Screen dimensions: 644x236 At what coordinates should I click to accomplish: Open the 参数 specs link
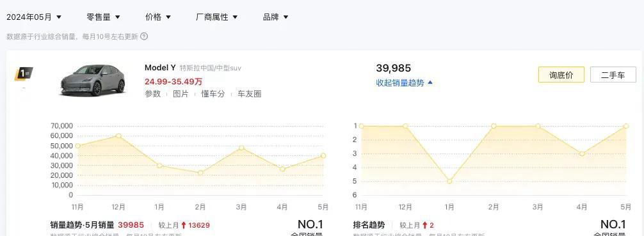click(152, 93)
